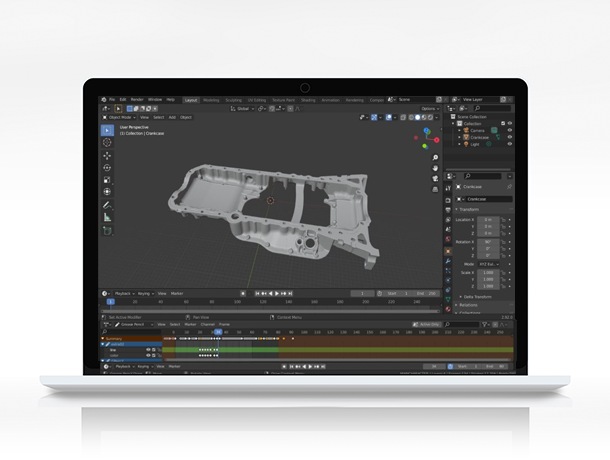Open the Window menu

point(155,100)
